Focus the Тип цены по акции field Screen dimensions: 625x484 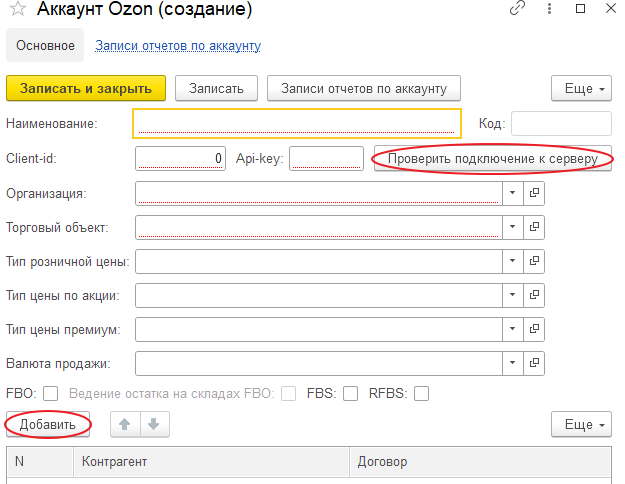[319, 295]
